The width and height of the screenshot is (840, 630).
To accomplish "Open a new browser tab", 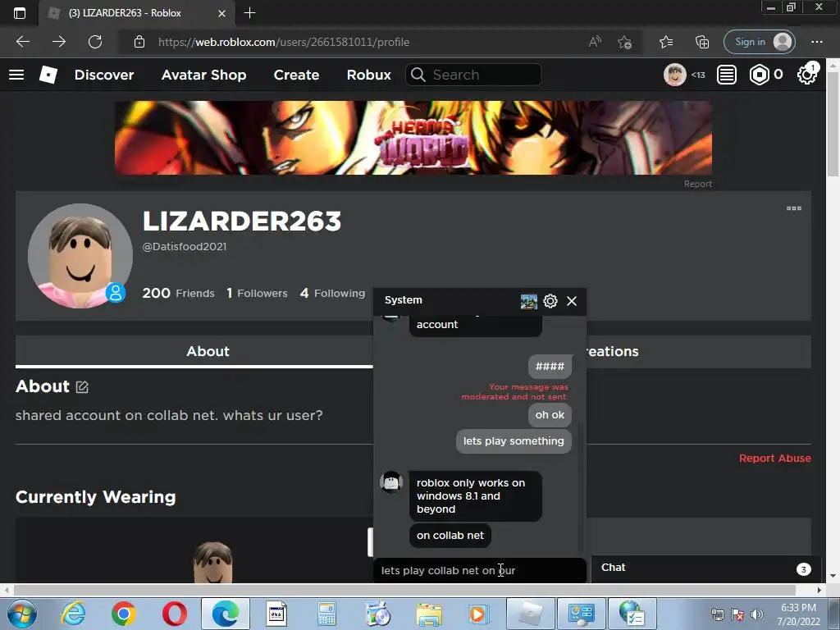I will click(x=249, y=13).
